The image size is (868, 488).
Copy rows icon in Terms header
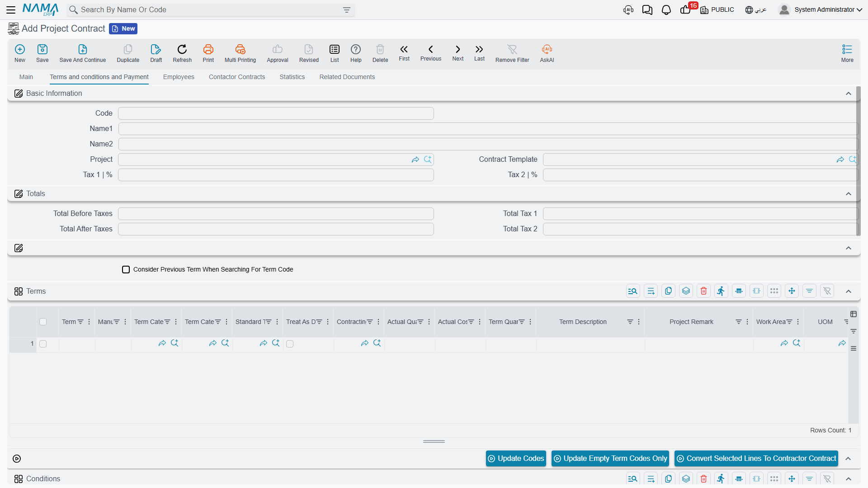point(668,291)
